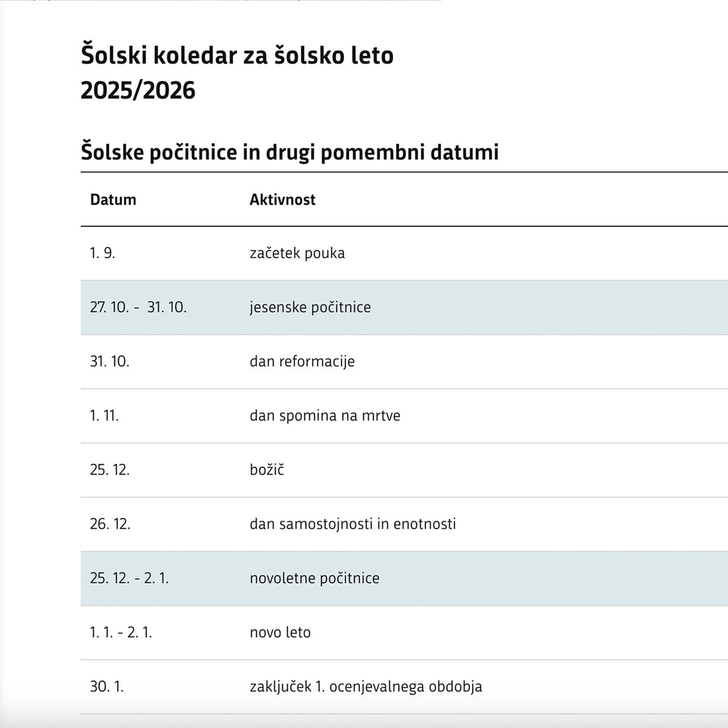Select the "jesenske počitnice" row text
728x728 pixels.
(x=310, y=308)
